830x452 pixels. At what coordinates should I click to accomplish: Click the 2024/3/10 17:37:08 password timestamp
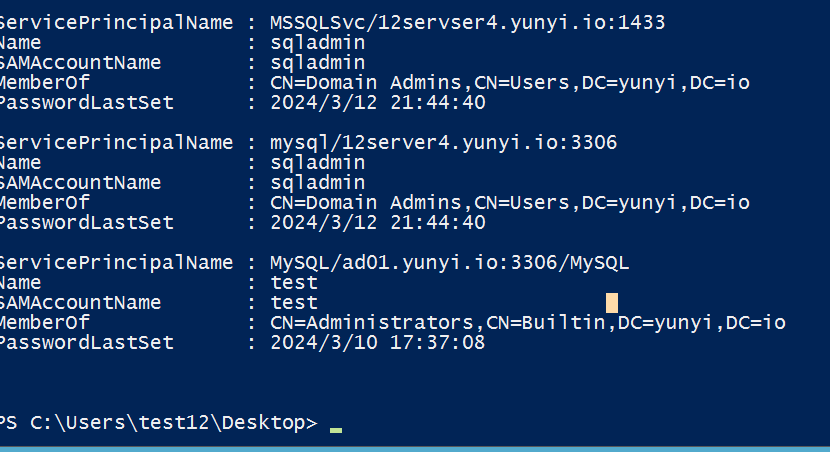[378, 342]
